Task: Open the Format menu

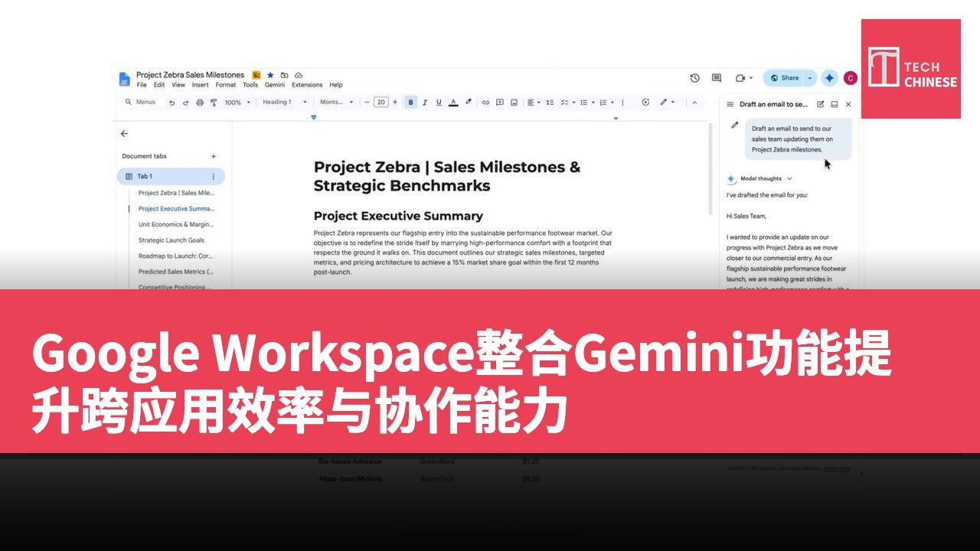Action: pyautogui.click(x=226, y=85)
